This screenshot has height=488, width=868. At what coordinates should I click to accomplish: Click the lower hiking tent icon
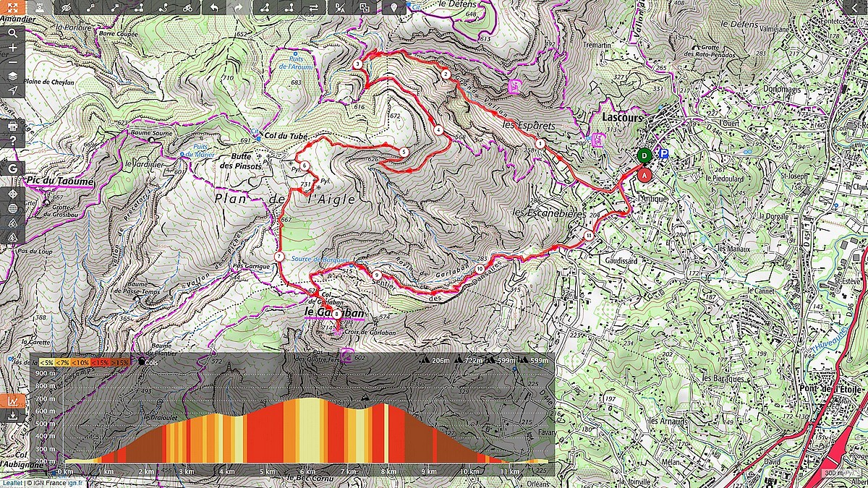[13, 238]
